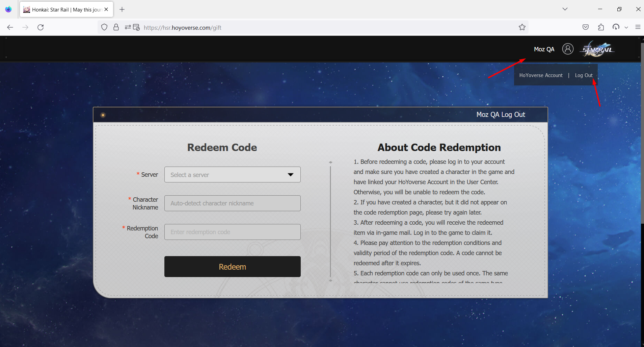Click the Log Out link

[584, 75]
